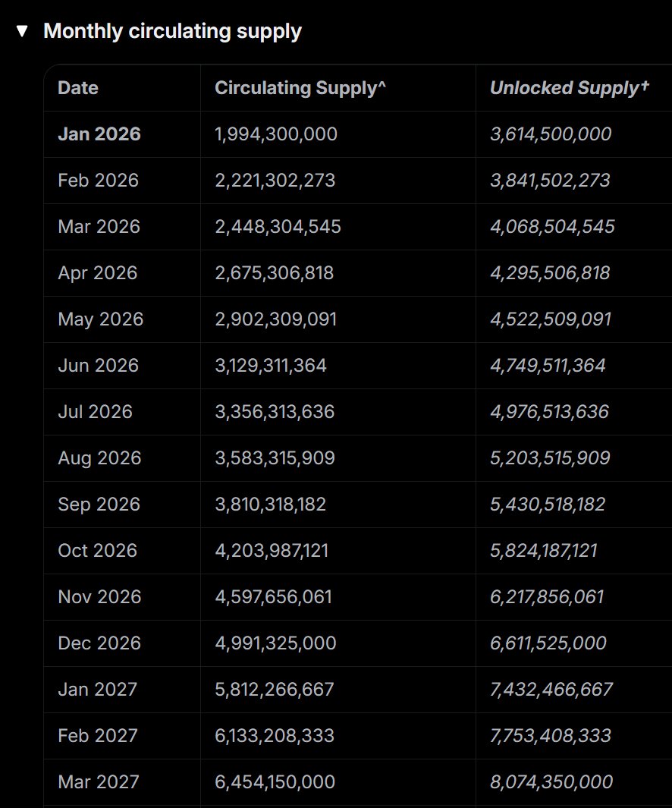Viewport: 672px width, 808px height.
Task: Click the Date column header
Action: [x=78, y=88]
